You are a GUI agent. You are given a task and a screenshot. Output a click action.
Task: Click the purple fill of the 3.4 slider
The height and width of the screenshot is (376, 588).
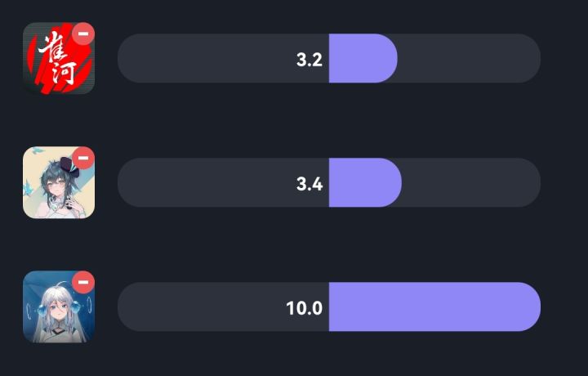(362, 183)
